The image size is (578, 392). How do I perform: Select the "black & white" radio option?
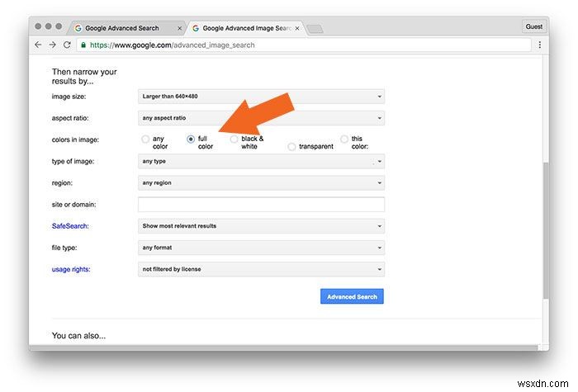click(234, 139)
